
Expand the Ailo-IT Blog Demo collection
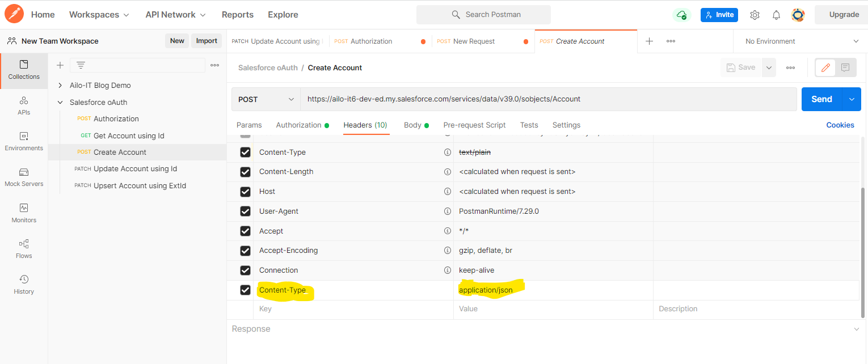coord(60,85)
